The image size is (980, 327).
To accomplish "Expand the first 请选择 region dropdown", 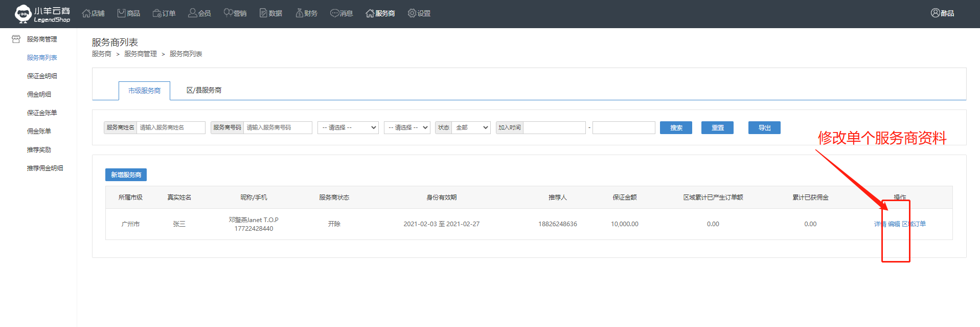I will 348,127.
